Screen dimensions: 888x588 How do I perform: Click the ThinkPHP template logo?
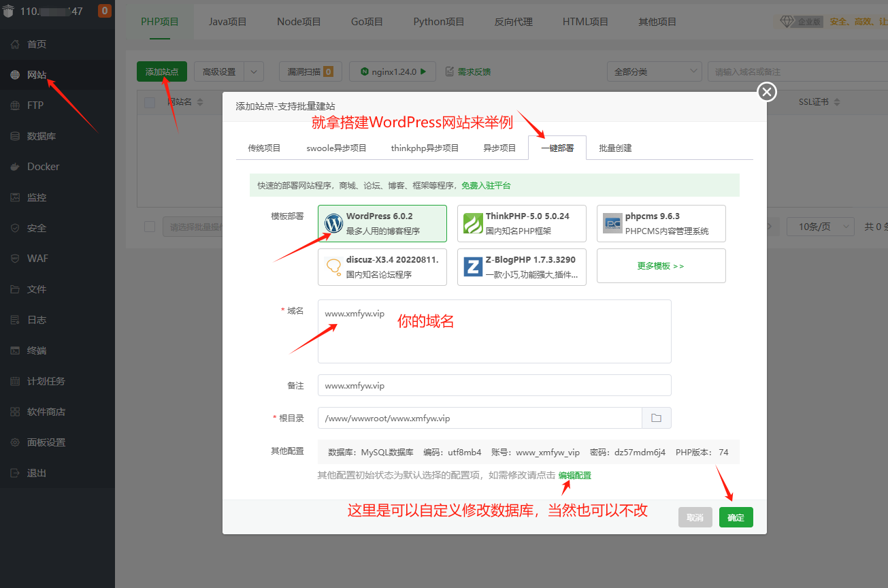point(473,223)
